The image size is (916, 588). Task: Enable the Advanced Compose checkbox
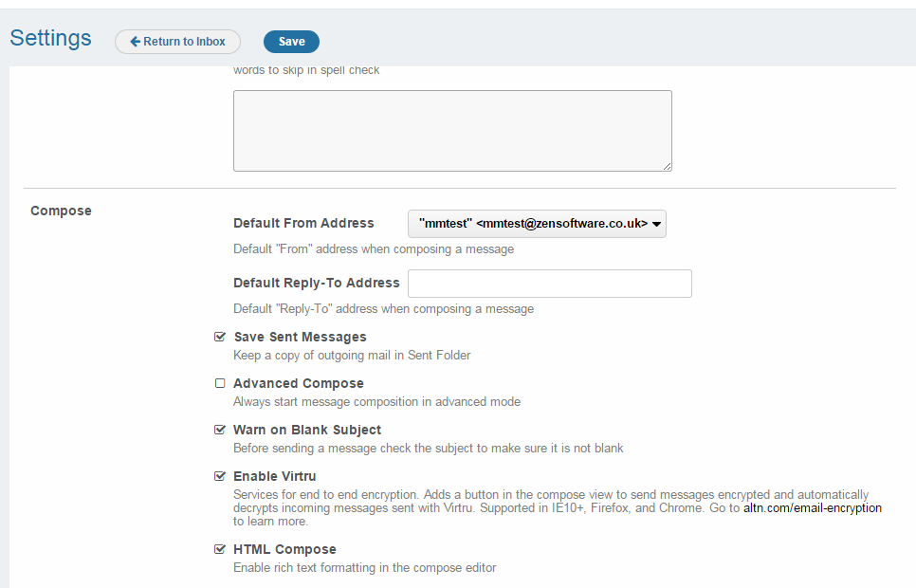[220, 383]
